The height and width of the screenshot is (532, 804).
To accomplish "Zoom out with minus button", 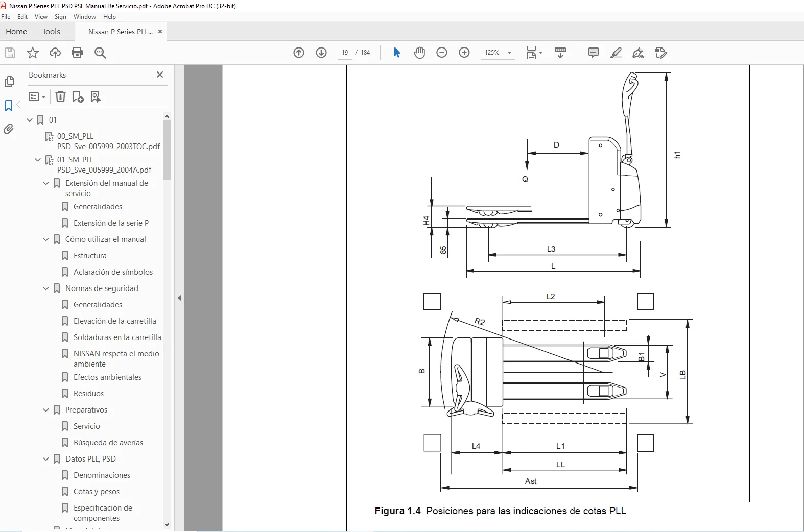I will click(x=442, y=53).
